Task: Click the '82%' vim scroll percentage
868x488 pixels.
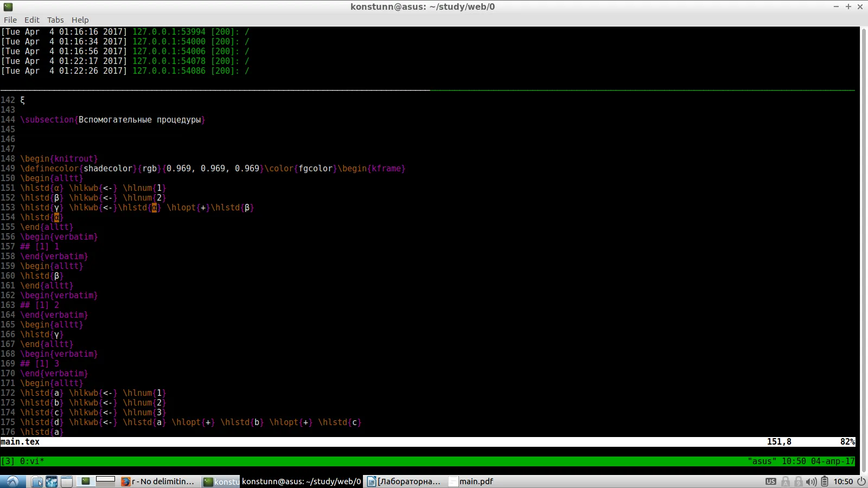Action: coord(847,442)
